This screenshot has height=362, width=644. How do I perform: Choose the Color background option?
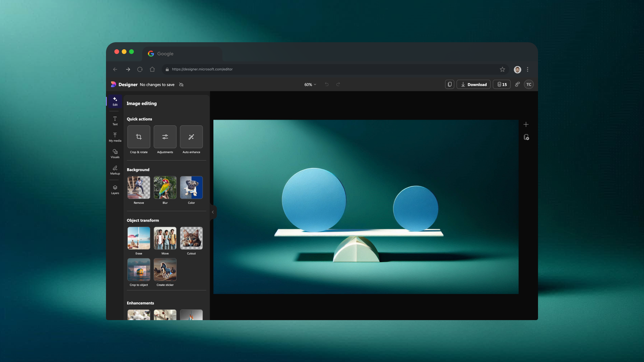191,187
